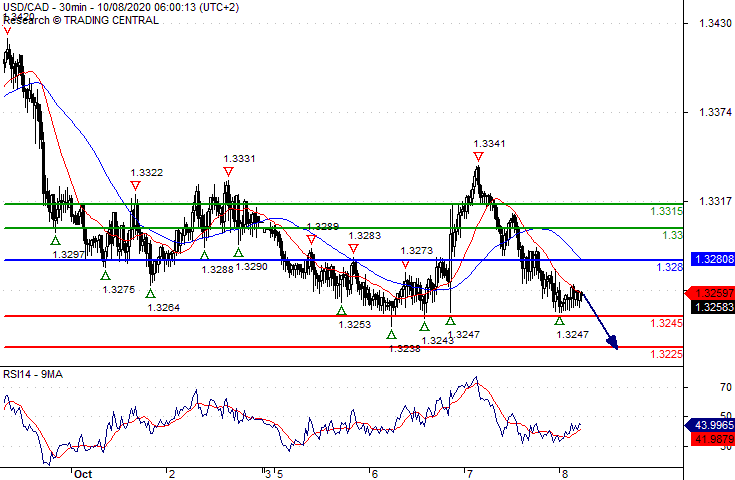735x480 pixels.
Task: Click the green up-triangle above the 1.3243 label
Action: coord(425,327)
